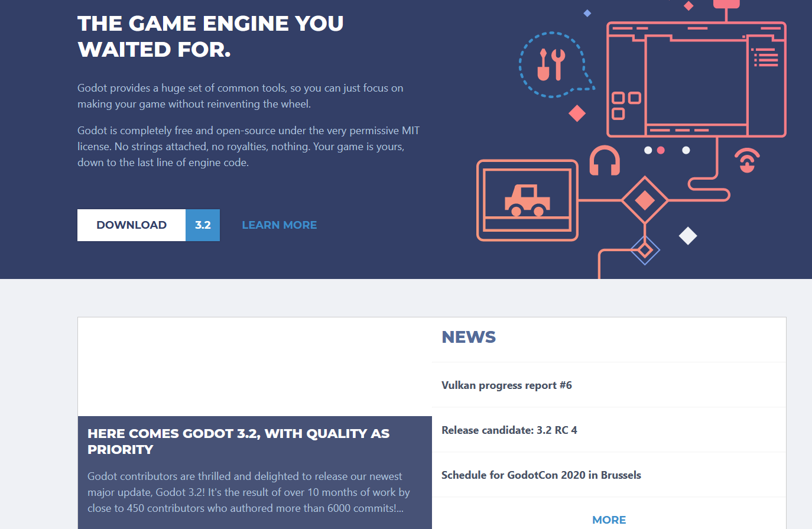The height and width of the screenshot is (529, 812).
Task: Click the tools wrench speech bubble illustration
Action: coord(556,65)
